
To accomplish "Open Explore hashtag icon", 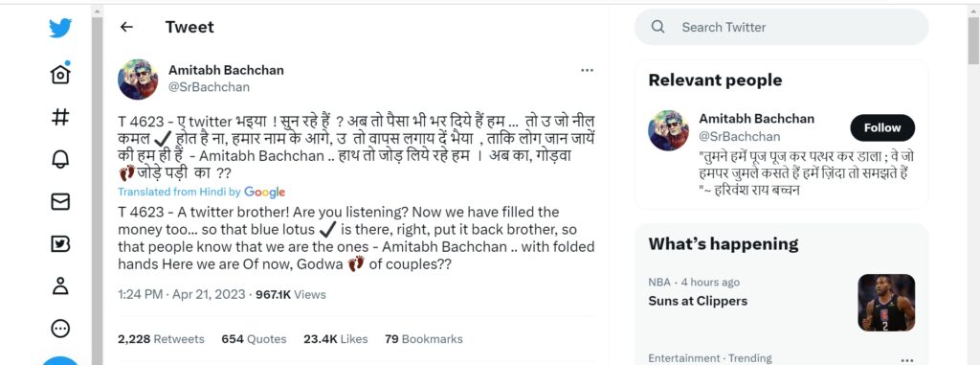I will (60, 117).
